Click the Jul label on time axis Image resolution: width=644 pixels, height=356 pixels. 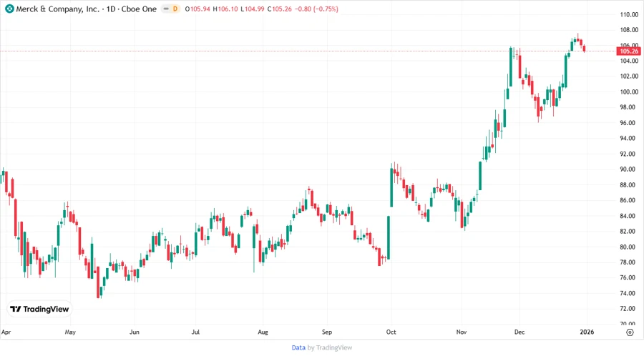195,332
